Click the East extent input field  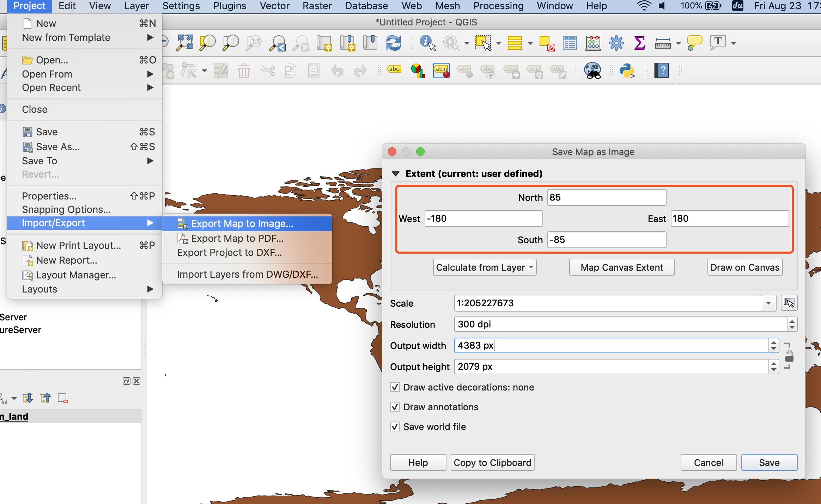(x=730, y=219)
